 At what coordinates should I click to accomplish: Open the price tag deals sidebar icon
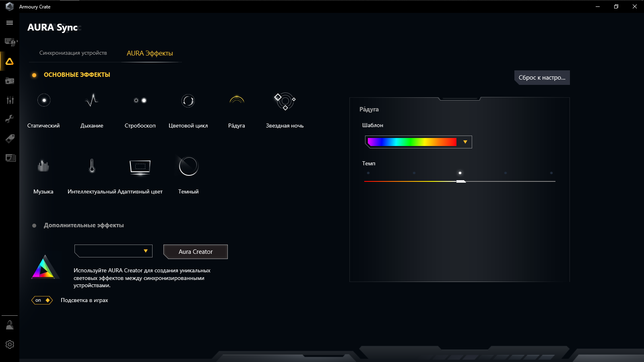10,138
